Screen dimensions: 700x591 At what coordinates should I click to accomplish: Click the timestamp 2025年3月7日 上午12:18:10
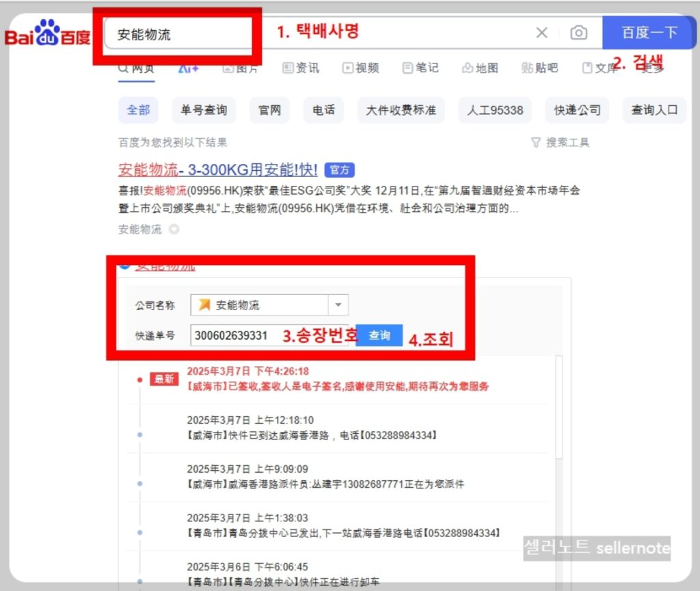250,420
